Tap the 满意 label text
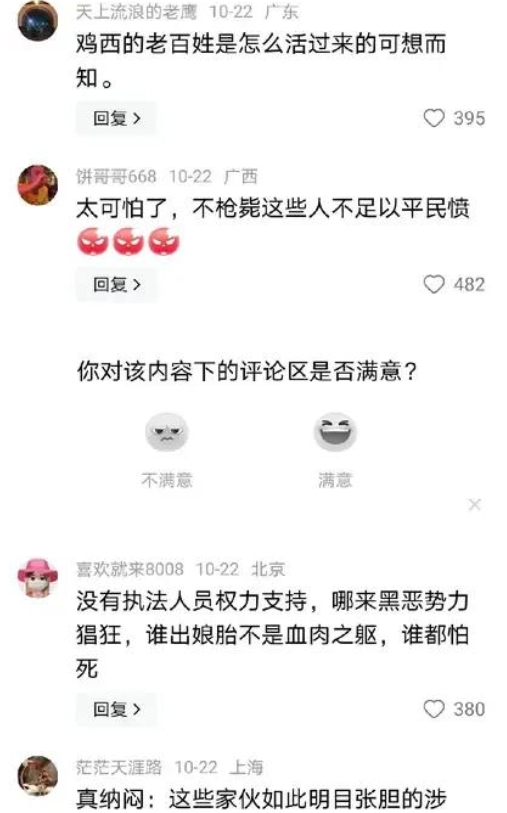The width and height of the screenshot is (507, 813). [x=335, y=480]
